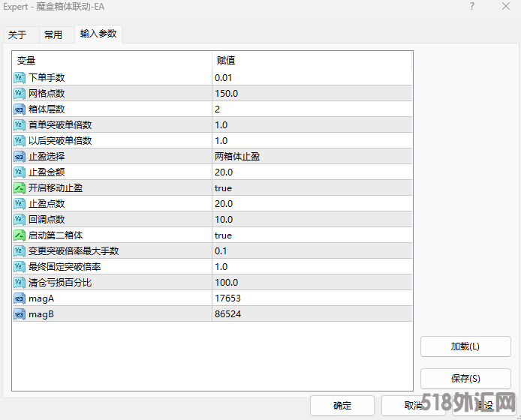Open the help question mark button
Screen dimensions: 521x420
[472, 6]
